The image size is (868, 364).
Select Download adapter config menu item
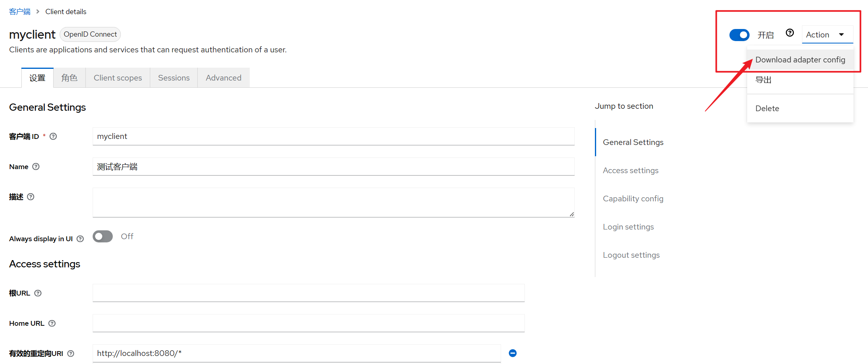pyautogui.click(x=800, y=60)
